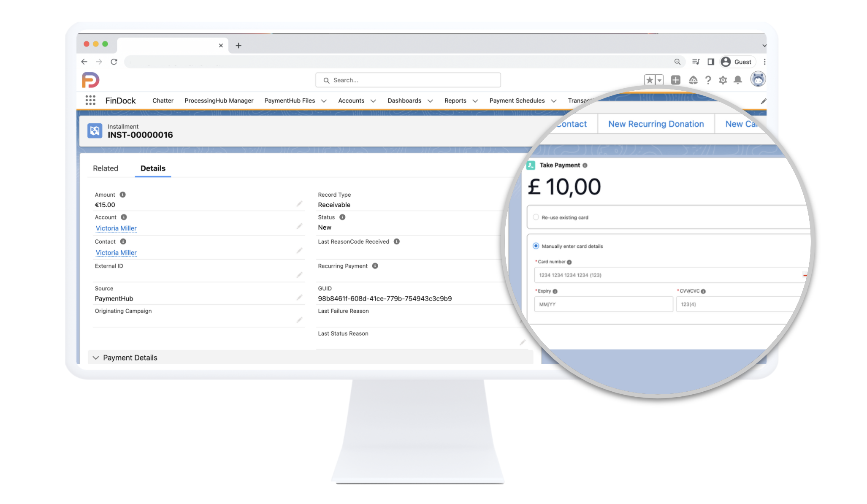Open Victoria Miller account link
Viewport: 867px width, 504px height.
coord(116,228)
